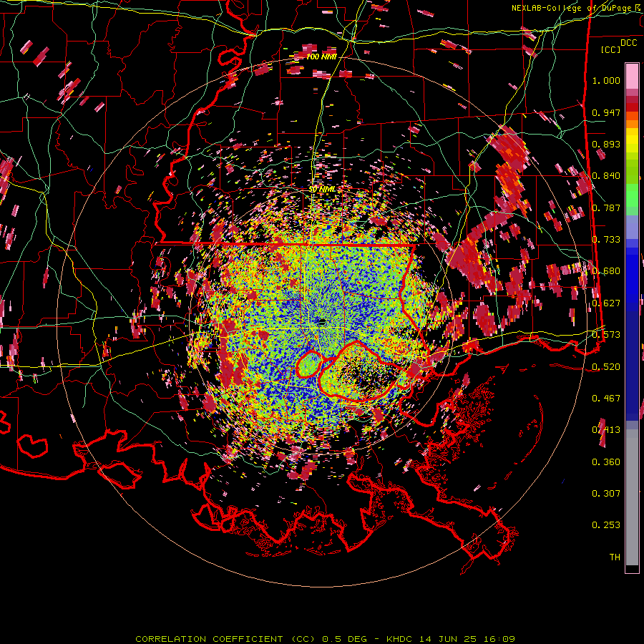Select the 0.787 legend value
644x644 pixels.
click(606, 208)
